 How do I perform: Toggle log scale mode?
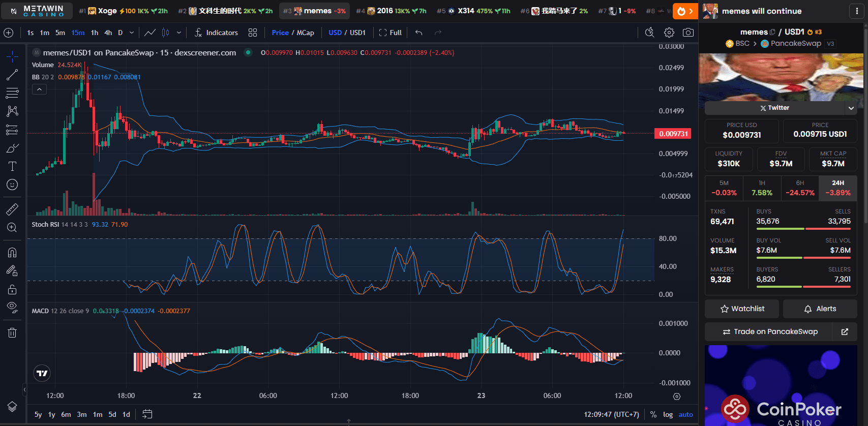668,414
